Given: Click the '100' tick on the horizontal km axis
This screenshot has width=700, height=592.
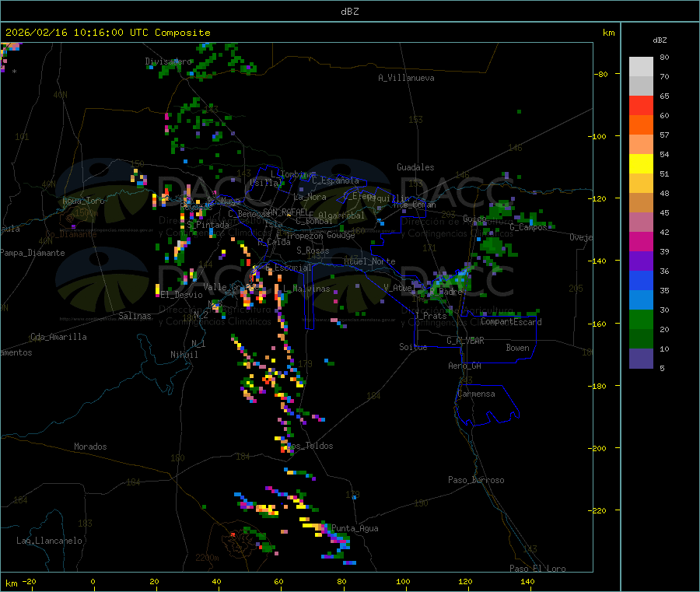Looking at the screenshot, I should (403, 581).
